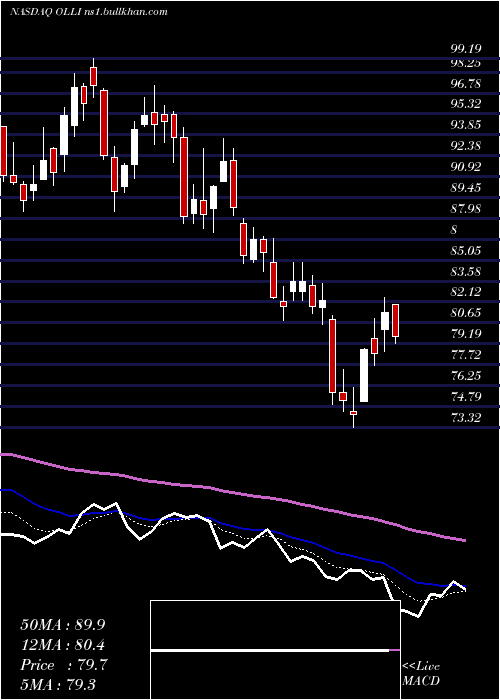Click the 80.65 price label
Image resolution: width=500 pixels, height=700 pixels.
point(466,312)
